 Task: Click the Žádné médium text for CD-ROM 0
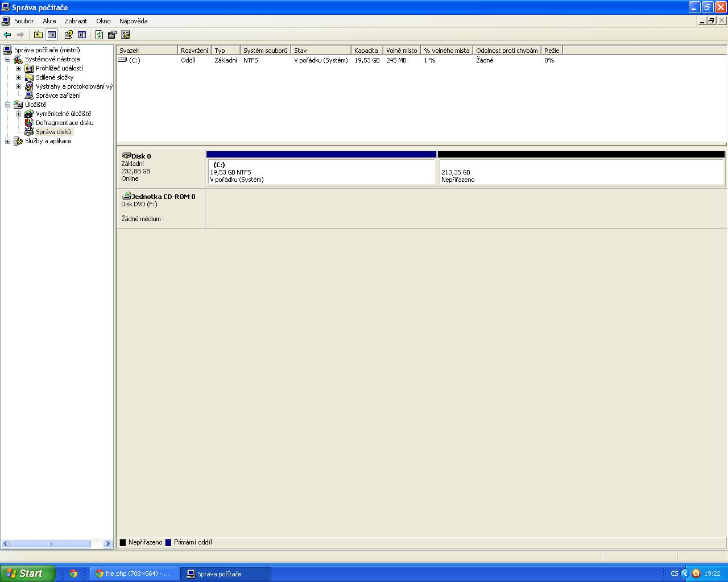point(141,219)
